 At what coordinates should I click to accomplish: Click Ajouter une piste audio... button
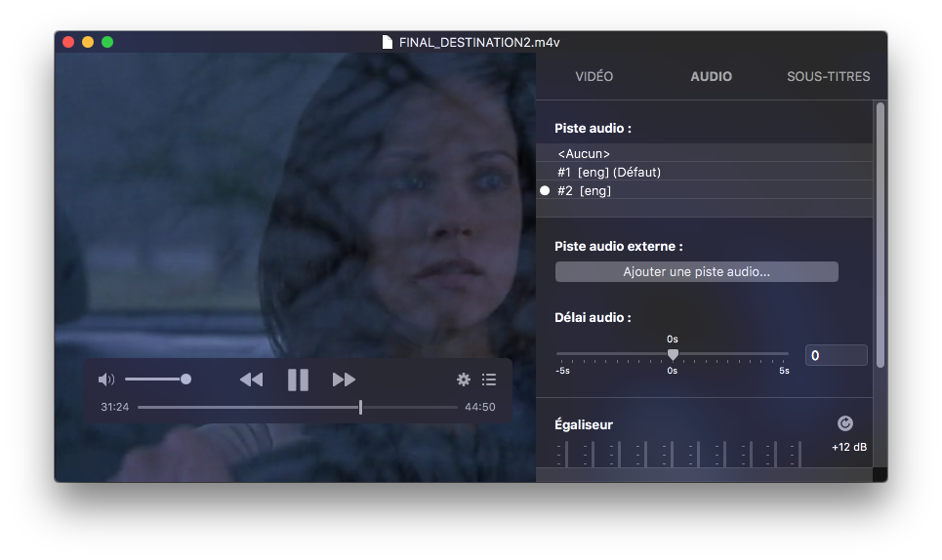pos(696,272)
